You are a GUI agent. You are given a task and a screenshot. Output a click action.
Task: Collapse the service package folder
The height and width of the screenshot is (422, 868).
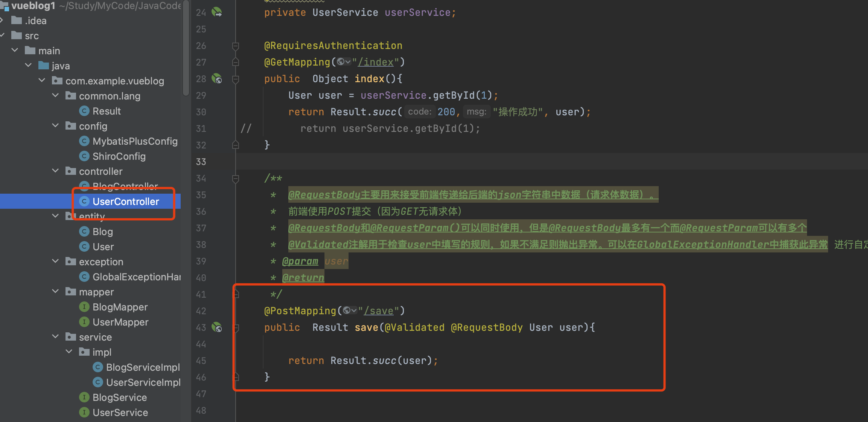coord(55,337)
